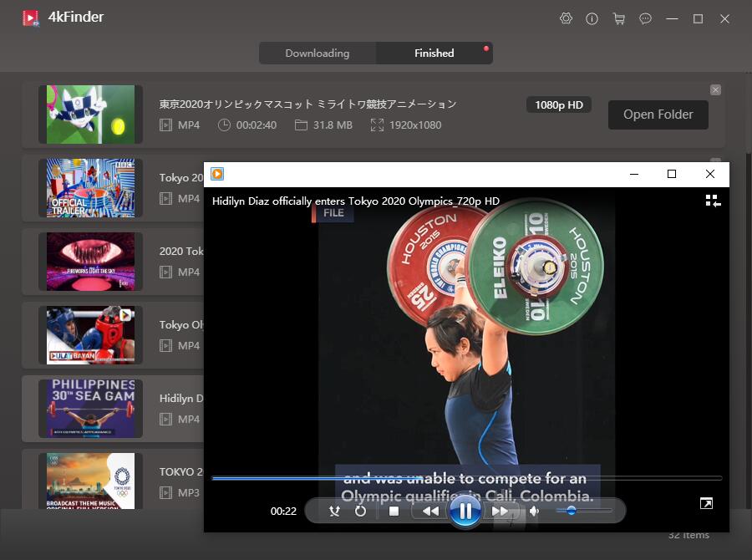Screen dimensions: 752x560
Task: Click the Windows Media Player title icon
Action: pyautogui.click(x=217, y=174)
